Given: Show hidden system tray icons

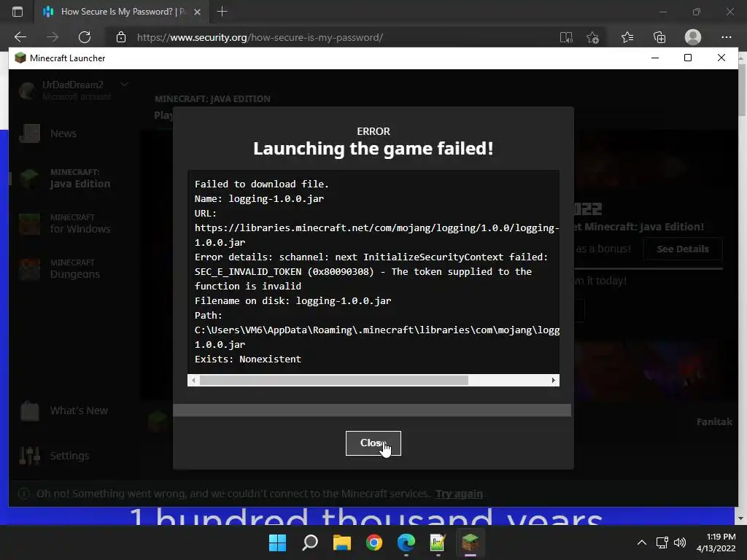Looking at the screenshot, I should 642,542.
